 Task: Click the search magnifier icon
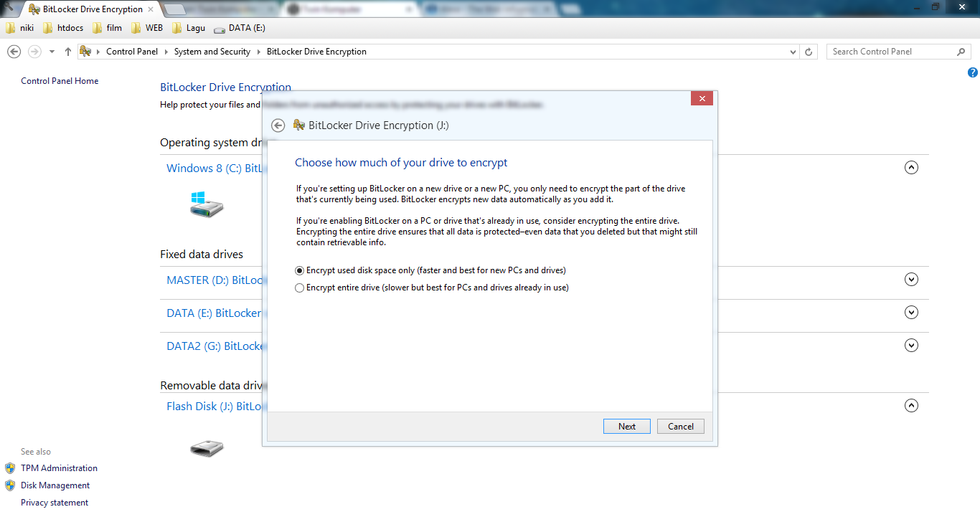click(961, 52)
